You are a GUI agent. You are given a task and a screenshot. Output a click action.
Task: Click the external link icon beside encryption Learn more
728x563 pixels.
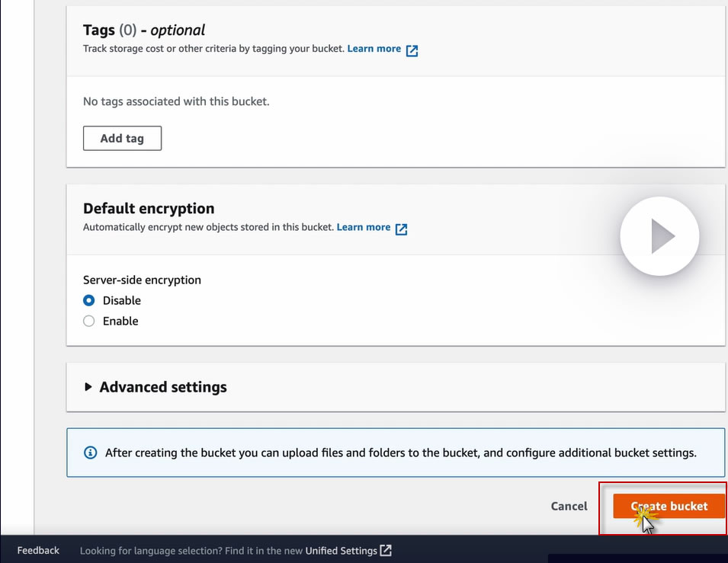point(401,229)
